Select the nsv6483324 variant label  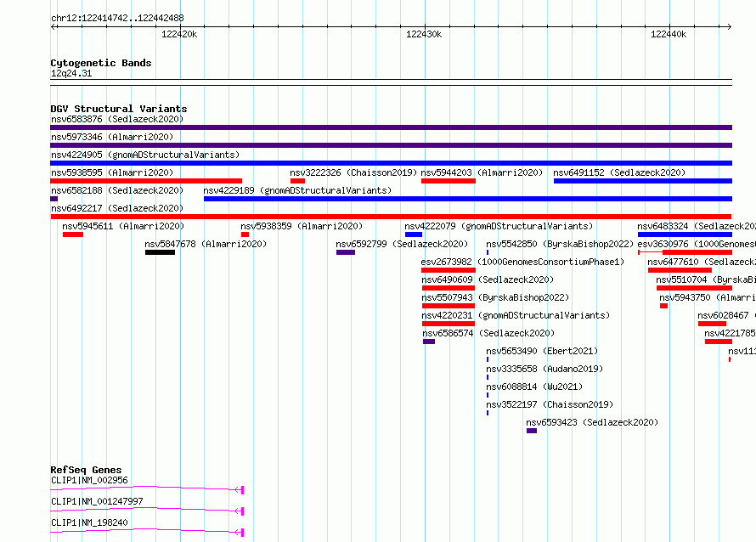(697, 226)
